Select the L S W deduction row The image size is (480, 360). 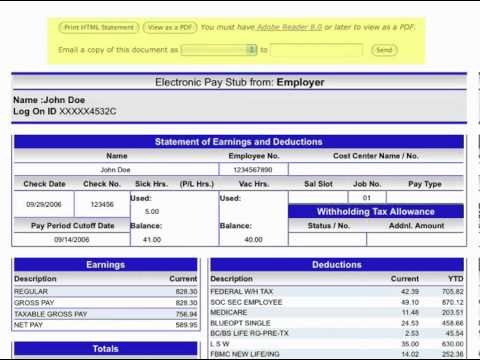click(337, 344)
